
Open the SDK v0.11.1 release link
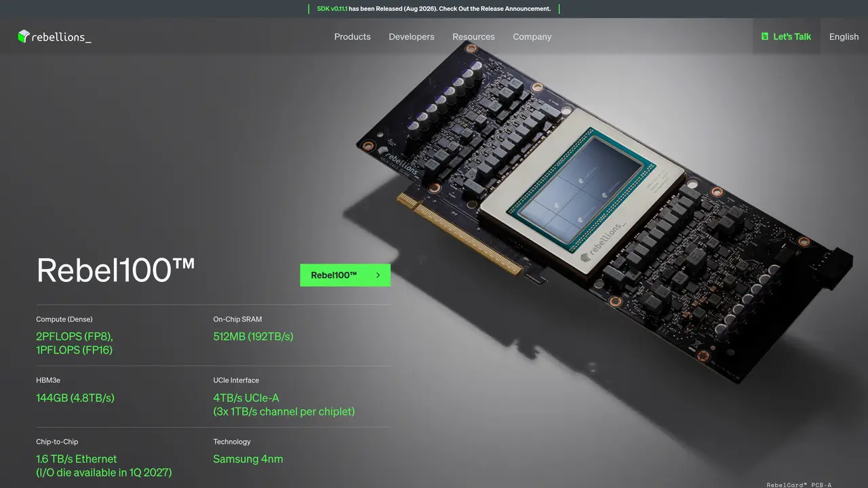tap(332, 9)
